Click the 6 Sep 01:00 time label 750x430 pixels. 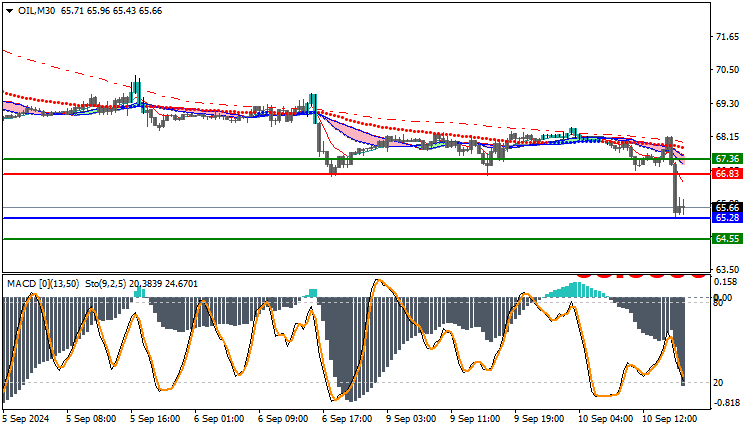click(x=219, y=419)
